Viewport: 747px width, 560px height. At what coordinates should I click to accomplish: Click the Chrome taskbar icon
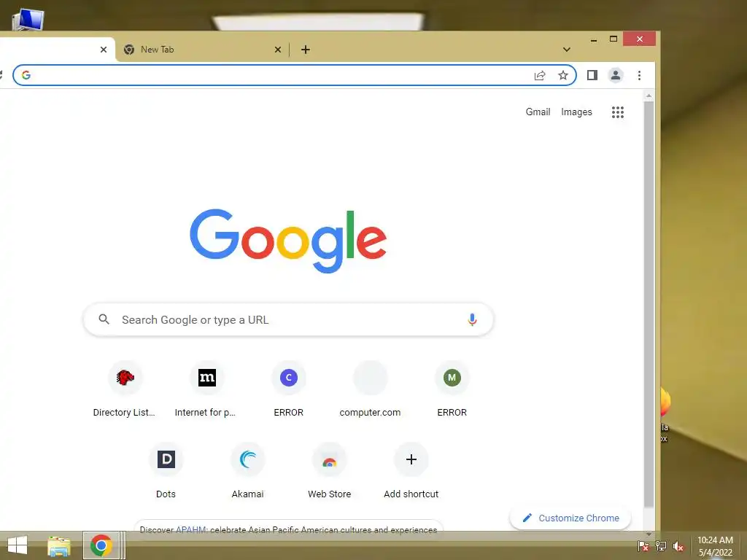(101, 545)
